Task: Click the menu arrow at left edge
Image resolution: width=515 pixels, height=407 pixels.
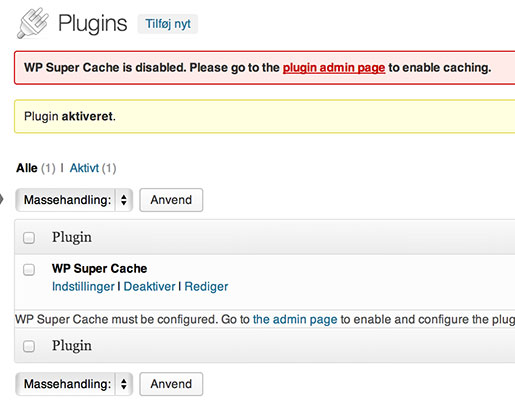Action: (x=1, y=200)
